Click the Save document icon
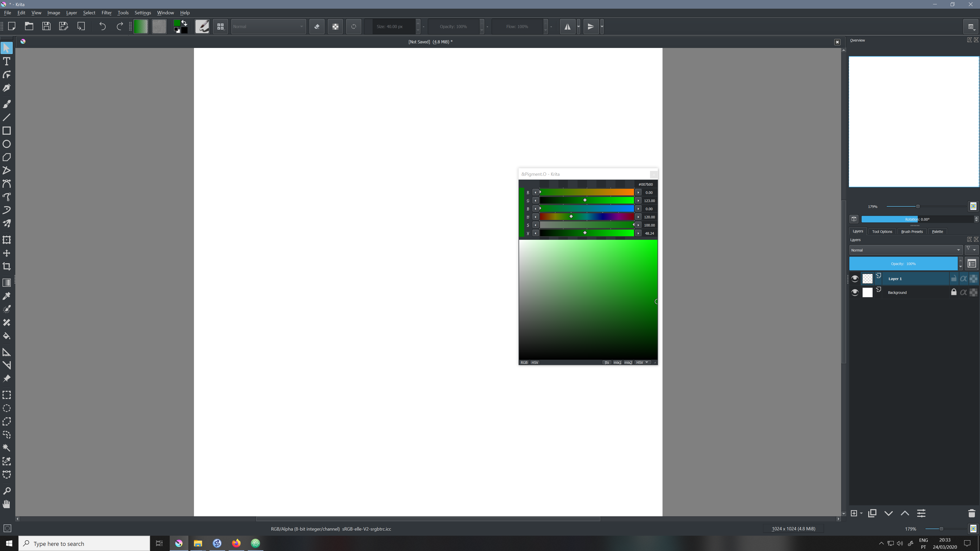Viewport: 980px width, 551px height. click(46, 26)
